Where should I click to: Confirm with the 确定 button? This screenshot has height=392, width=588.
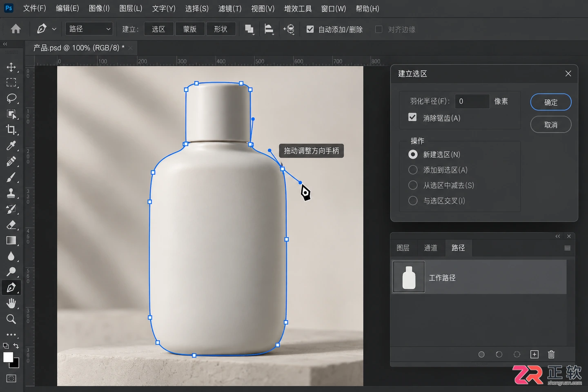551,102
